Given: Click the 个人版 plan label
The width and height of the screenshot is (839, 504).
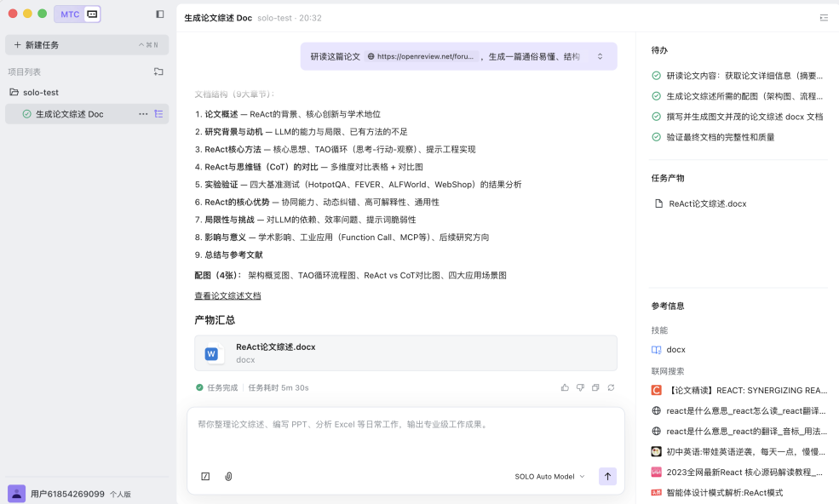Looking at the screenshot, I should point(120,495).
